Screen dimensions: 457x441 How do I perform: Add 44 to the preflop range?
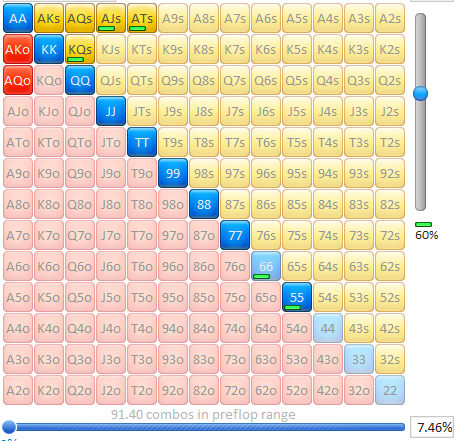click(328, 328)
